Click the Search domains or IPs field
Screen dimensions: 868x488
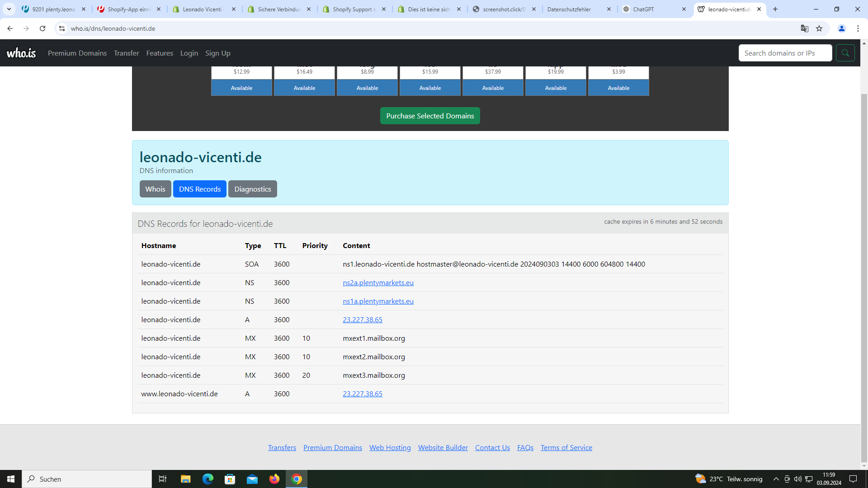(785, 53)
